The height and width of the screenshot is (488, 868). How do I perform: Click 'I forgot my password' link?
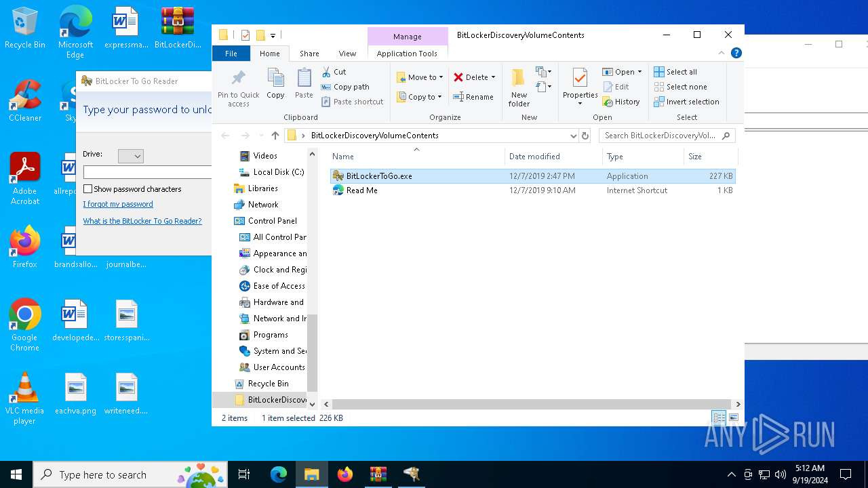[x=118, y=204]
